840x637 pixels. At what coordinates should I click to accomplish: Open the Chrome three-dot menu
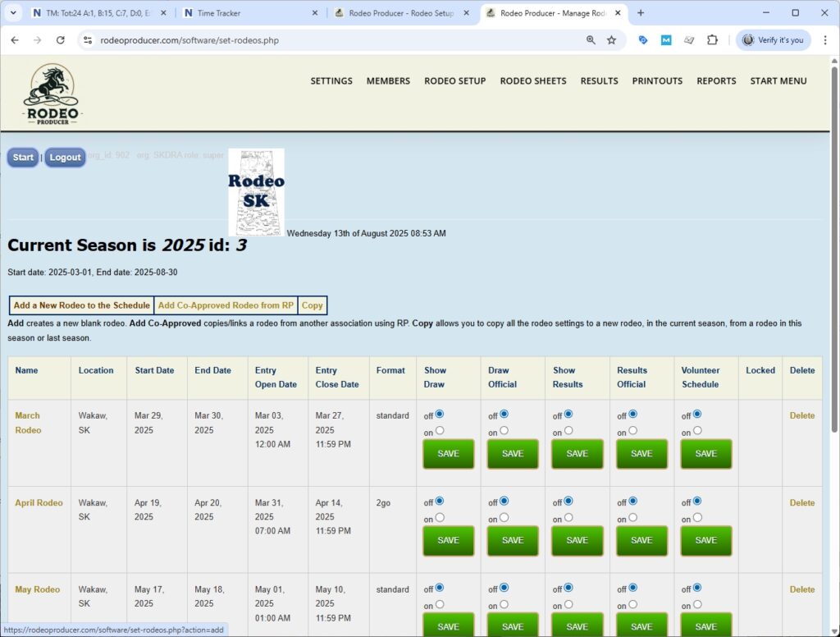(x=824, y=40)
